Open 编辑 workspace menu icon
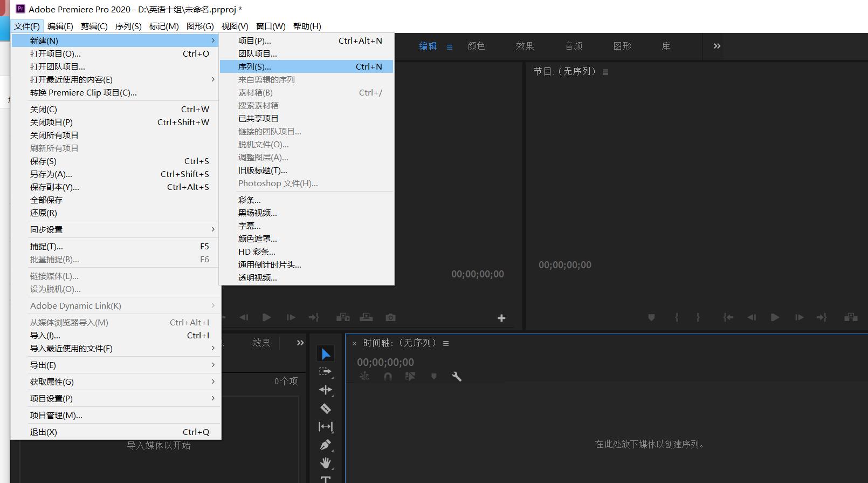This screenshot has width=868, height=483. click(450, 47)
